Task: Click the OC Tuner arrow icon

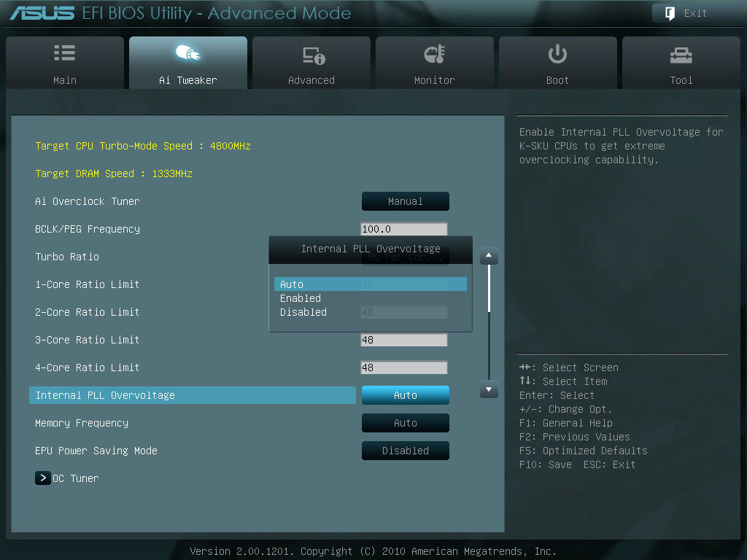Action: (43, 478)
